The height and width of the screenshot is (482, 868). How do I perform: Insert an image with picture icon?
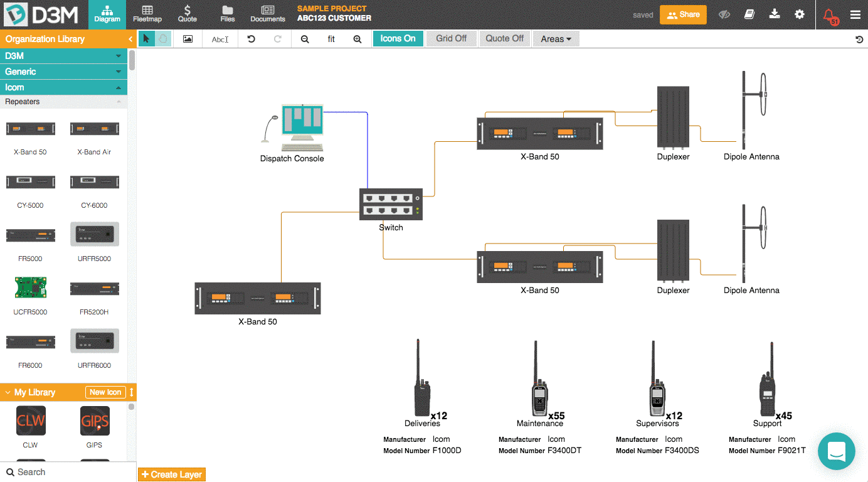(x=188, y=38)
